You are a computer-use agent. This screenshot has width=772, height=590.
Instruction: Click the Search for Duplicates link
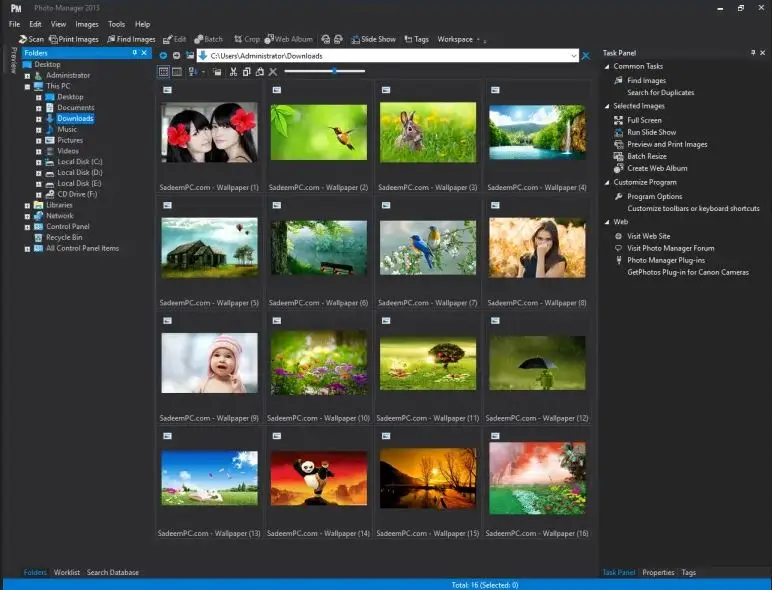660,92
